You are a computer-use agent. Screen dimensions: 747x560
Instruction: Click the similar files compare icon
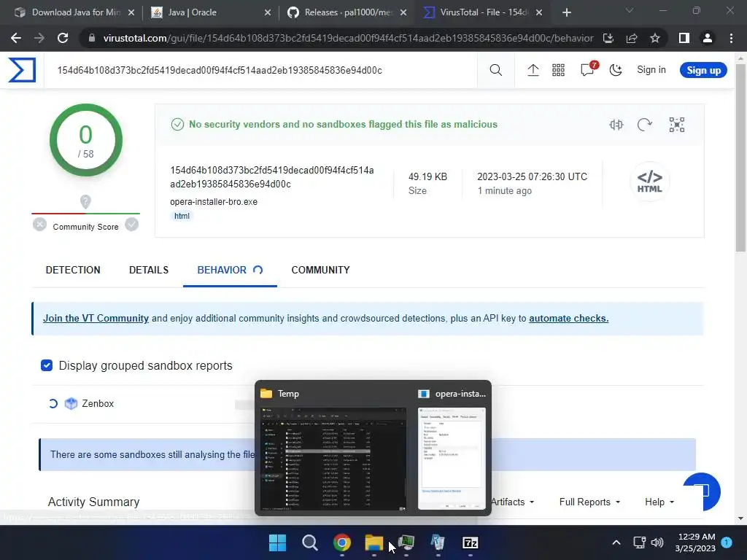pos(616,125)
